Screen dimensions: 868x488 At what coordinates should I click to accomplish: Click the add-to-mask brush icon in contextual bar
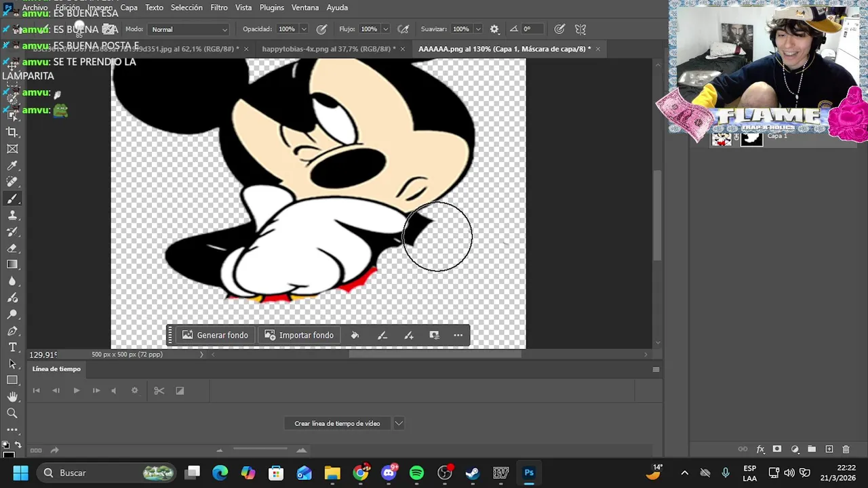pyautogui.click(x=408, y=335)
